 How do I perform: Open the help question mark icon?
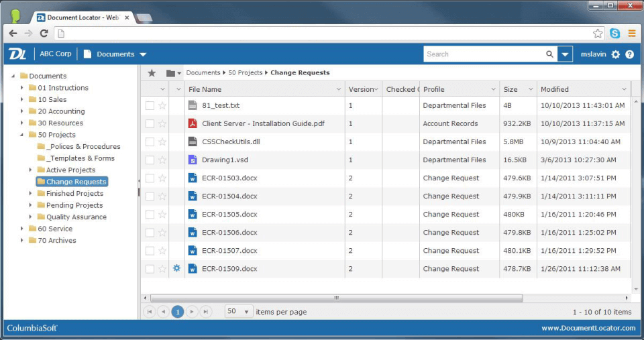629,54
